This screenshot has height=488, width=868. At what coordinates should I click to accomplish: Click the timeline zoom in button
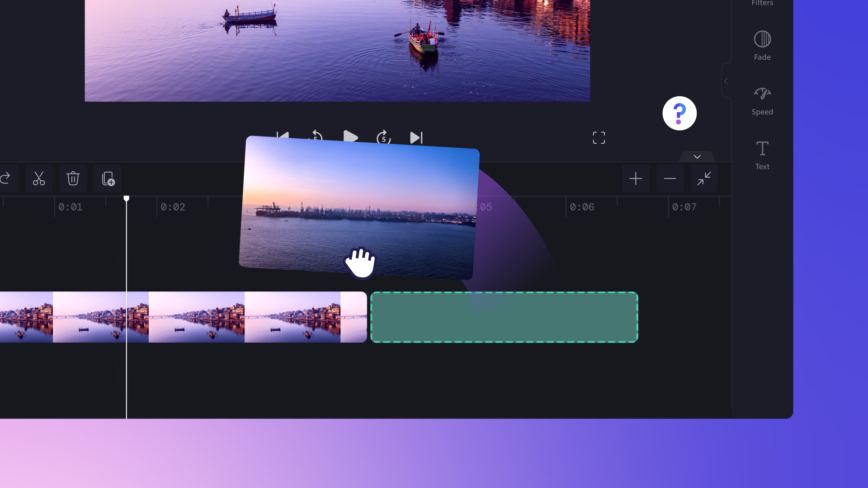(x=636, y=178)
